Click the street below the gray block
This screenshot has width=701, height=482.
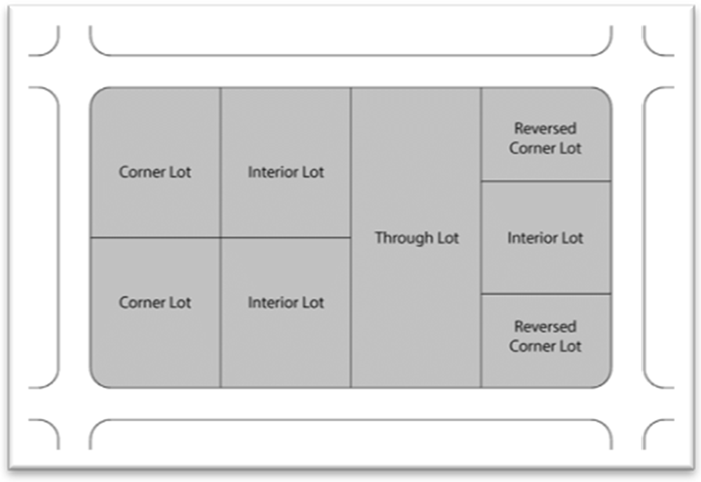tap(350, 404)
